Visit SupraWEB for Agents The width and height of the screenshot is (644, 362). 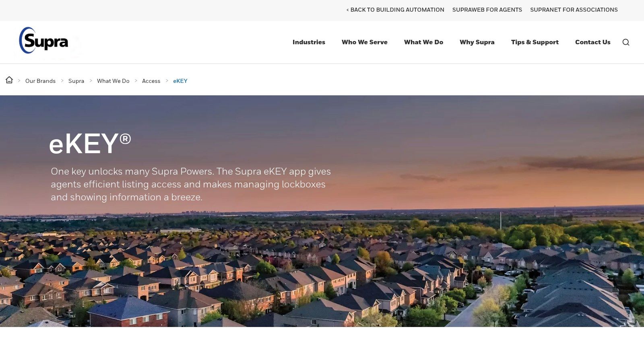487,10
